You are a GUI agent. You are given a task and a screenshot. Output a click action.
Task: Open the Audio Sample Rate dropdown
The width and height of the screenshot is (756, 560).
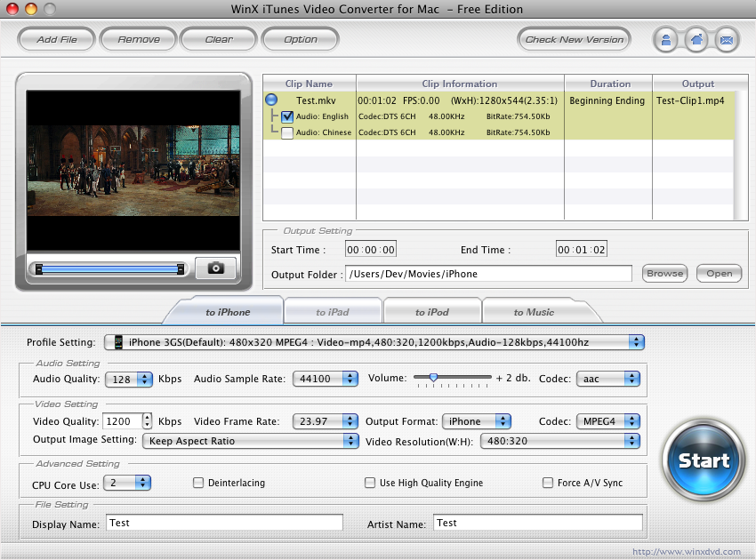325,379
